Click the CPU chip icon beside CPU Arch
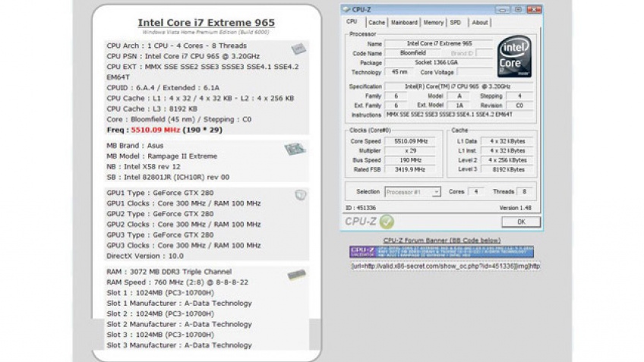This screenshot has height=362, width=644. (298, 49)
